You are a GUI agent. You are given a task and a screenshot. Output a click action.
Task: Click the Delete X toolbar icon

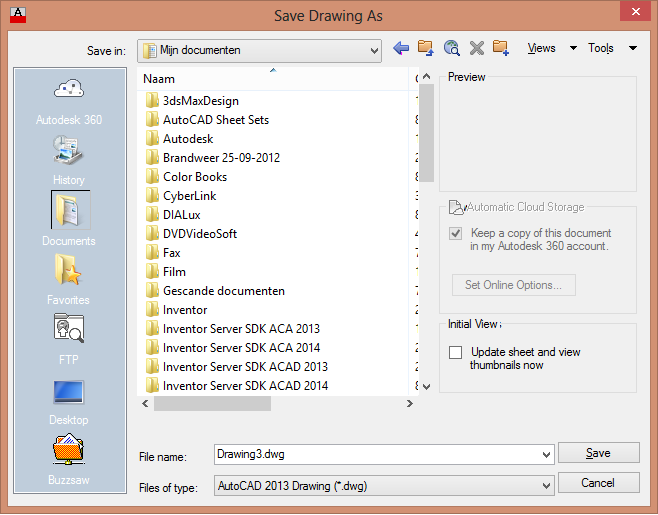tap(477, 48)
